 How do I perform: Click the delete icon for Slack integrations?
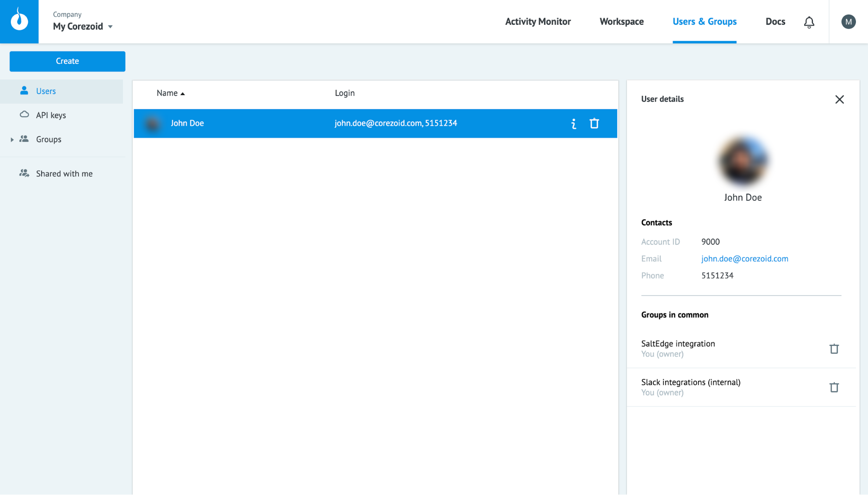pyautogui.click(x=833, y=387)
